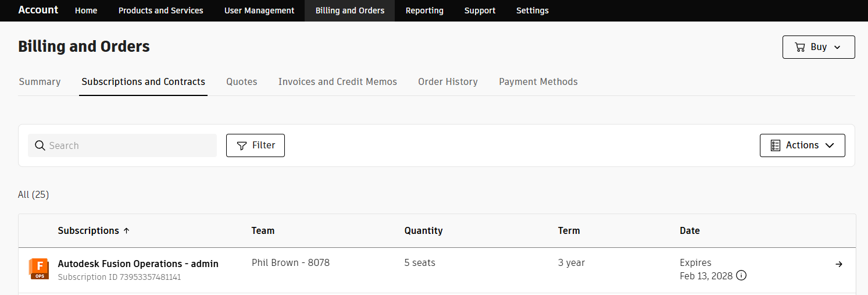Go to User Management
868x295 pixels.
(259, 10)
